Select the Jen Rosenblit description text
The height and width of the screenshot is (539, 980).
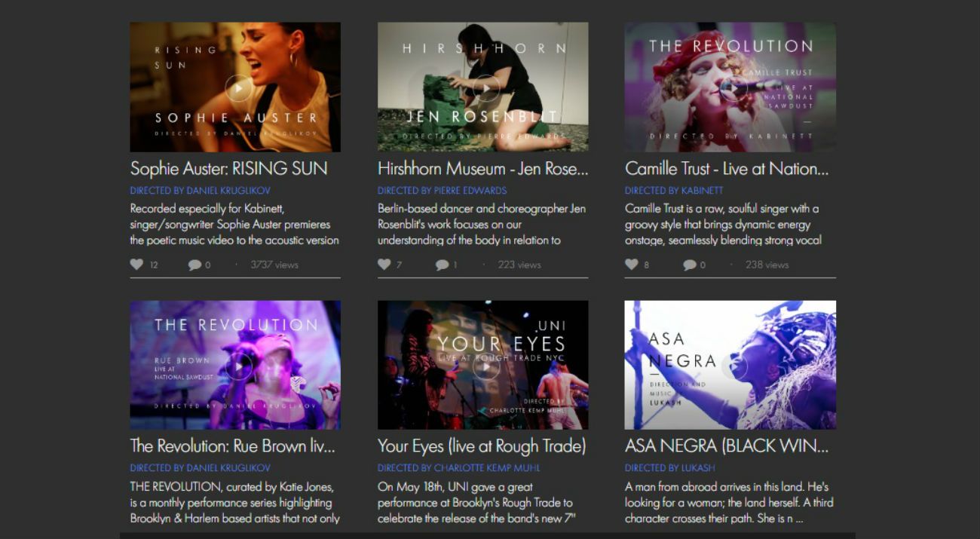click(x=482, y=224)
